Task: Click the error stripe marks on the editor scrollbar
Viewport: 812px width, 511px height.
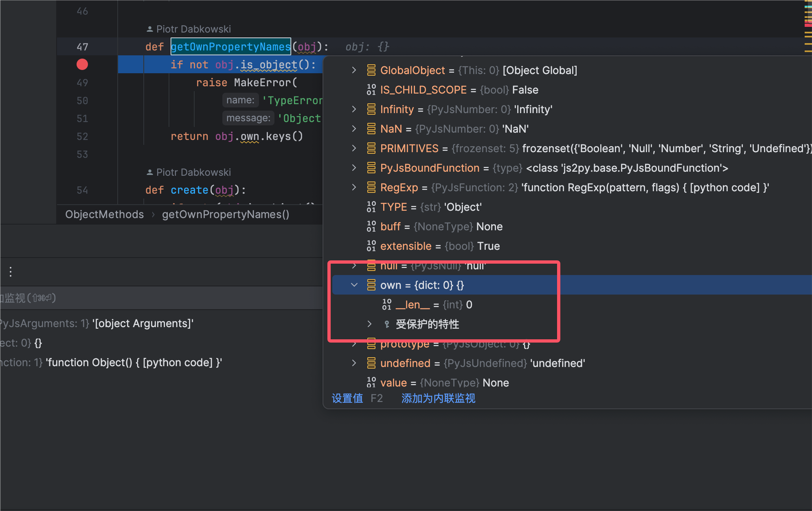Action: 808,24
